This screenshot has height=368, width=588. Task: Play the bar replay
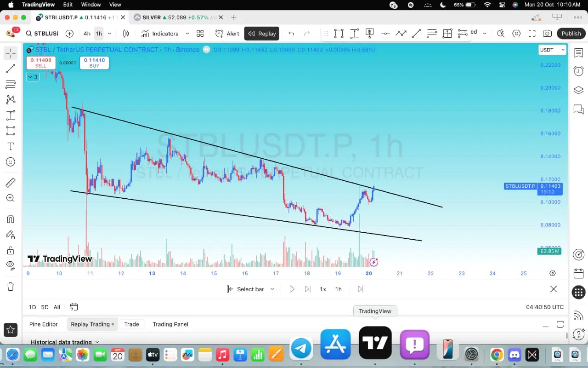click(292, 289)
